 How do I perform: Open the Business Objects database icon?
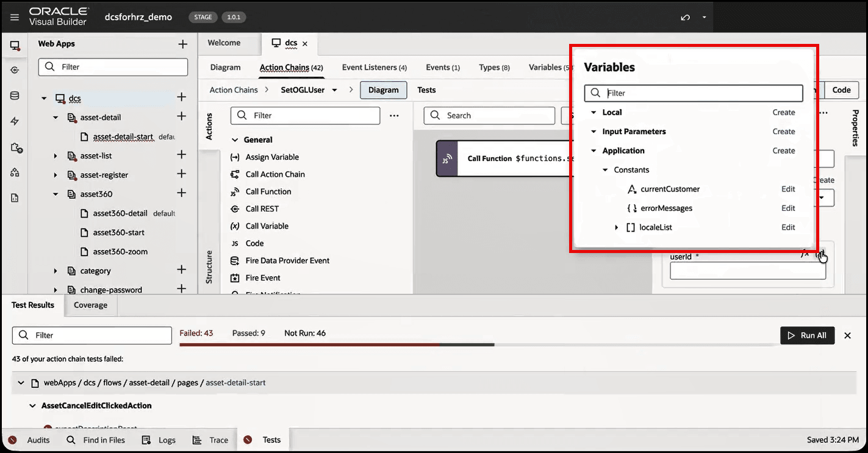pos(15,96)
